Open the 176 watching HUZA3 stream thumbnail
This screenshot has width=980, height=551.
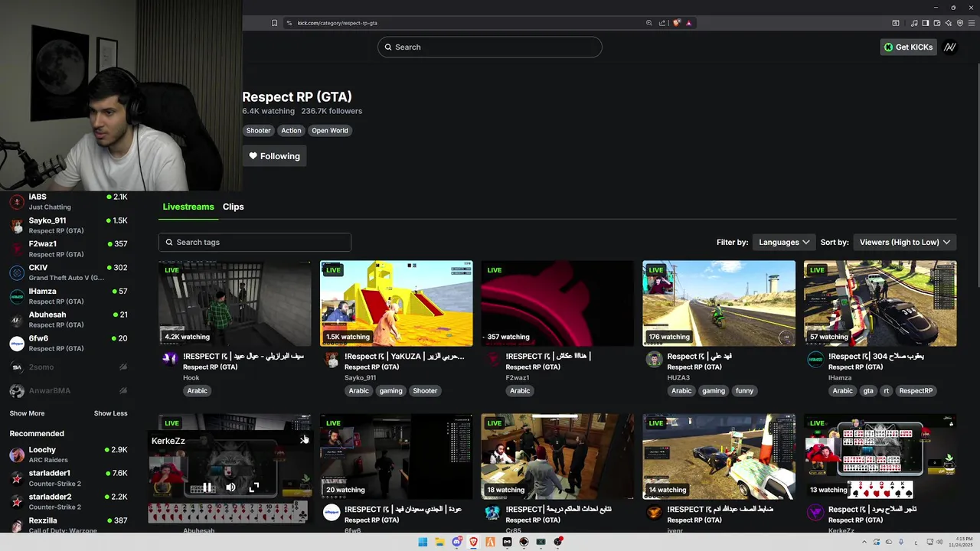click(719, 304)
